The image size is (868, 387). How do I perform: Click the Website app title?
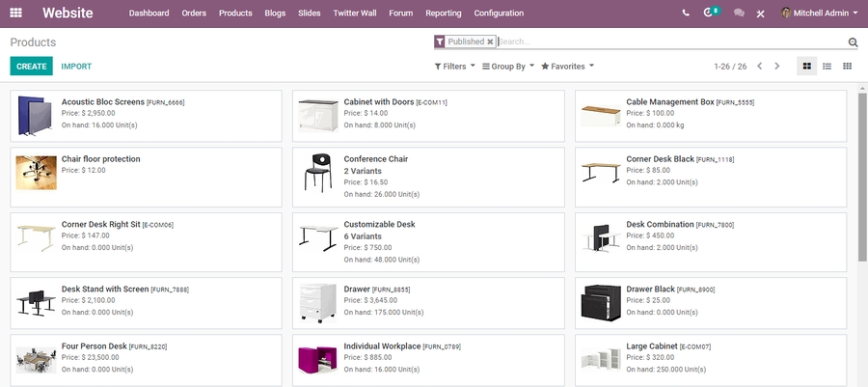(68, 13)
